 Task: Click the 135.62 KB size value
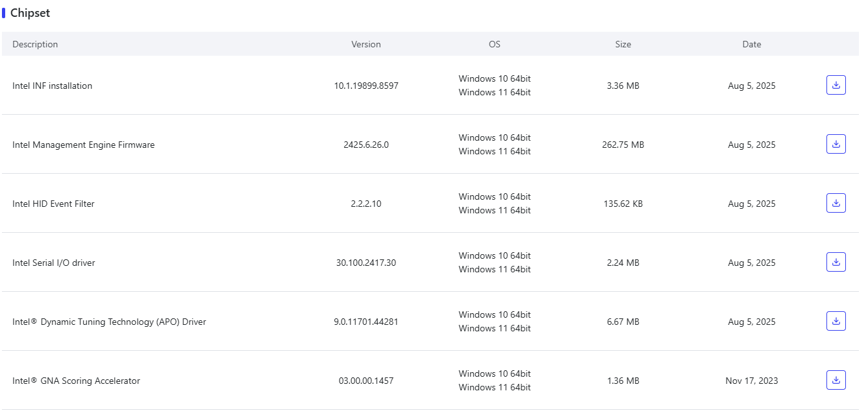[x=623, y=204]
